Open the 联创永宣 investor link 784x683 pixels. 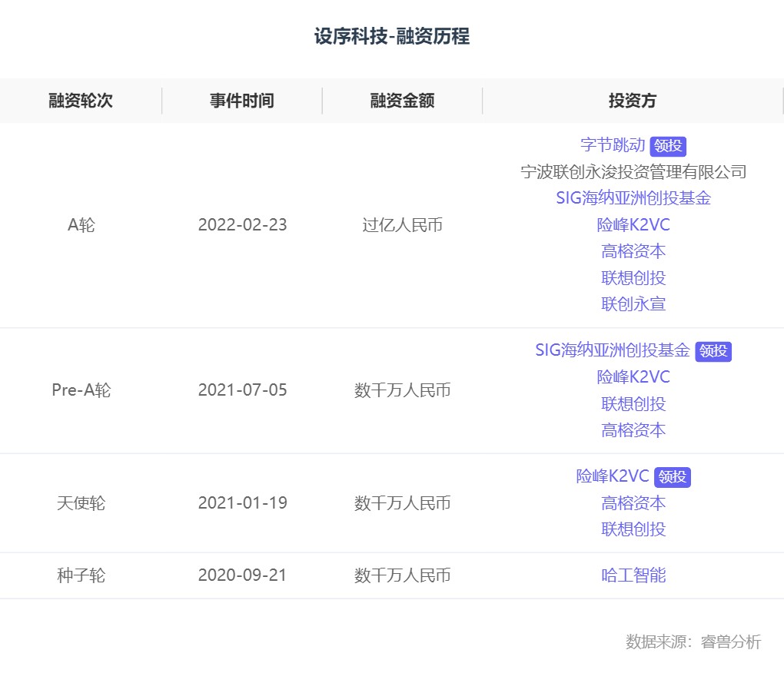pyautogui.click(x=633, y=304)
